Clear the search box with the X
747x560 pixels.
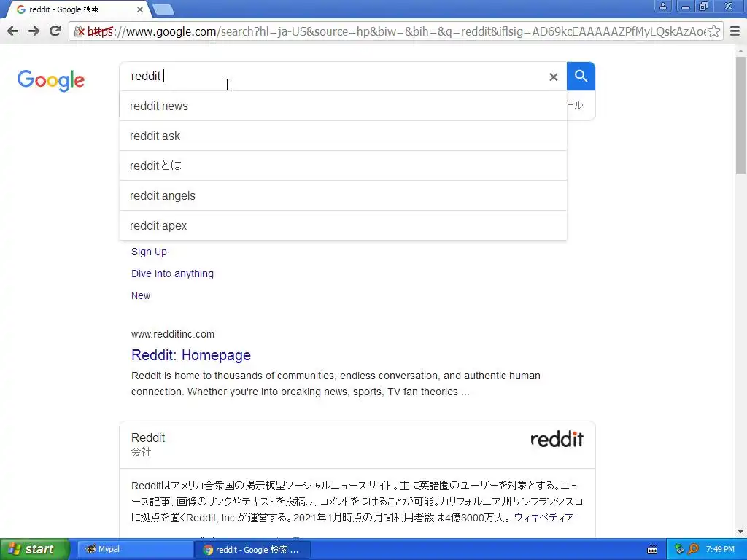pos(553,77)
